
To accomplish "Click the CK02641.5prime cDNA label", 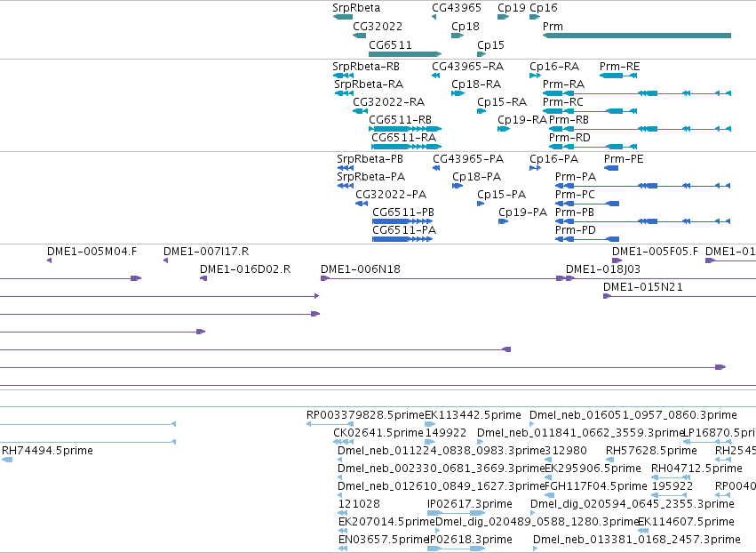I will pyautogui.click(x=378, y=433).
